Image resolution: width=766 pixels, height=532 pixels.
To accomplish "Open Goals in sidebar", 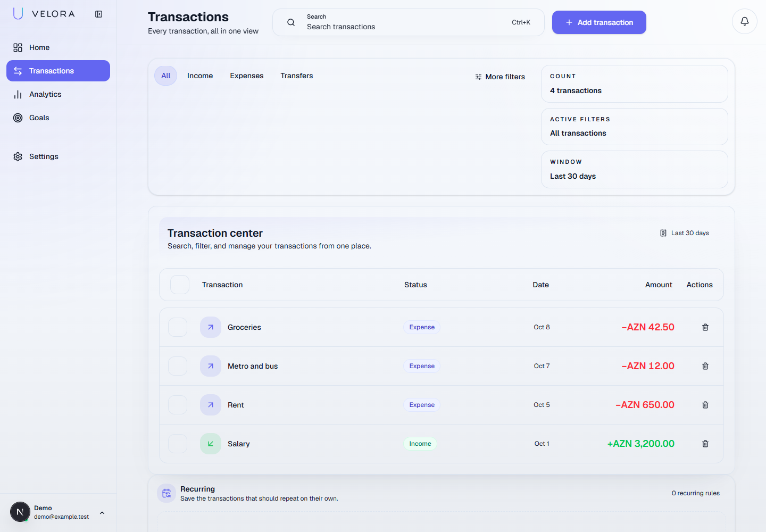I will tap(58, 118).
